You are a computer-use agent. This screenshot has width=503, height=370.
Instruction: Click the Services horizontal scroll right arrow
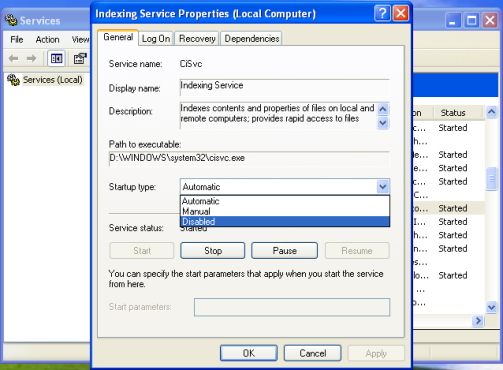(x=478, y=321)
